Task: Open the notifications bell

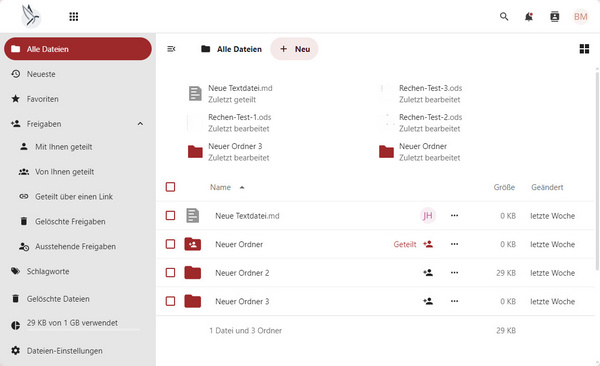Action: [529, 16]
